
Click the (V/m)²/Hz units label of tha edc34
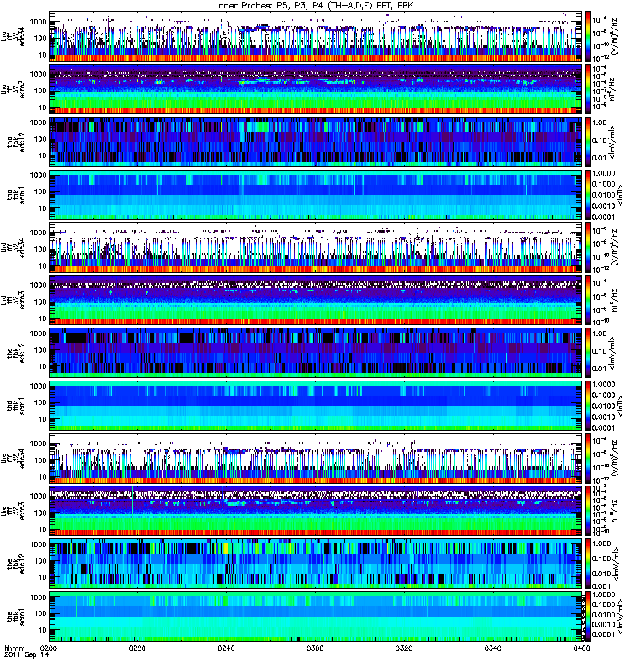pos(613,36)
